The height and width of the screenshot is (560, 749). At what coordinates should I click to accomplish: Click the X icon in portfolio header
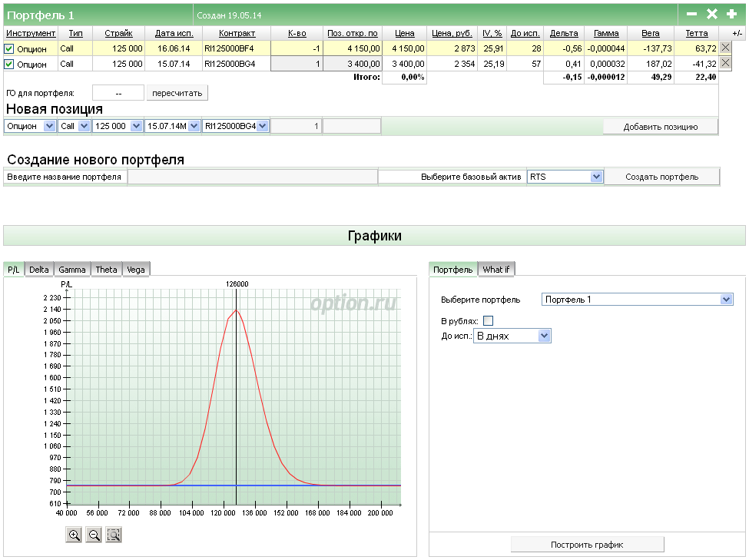pyautogui.click(x=711, y=14)
